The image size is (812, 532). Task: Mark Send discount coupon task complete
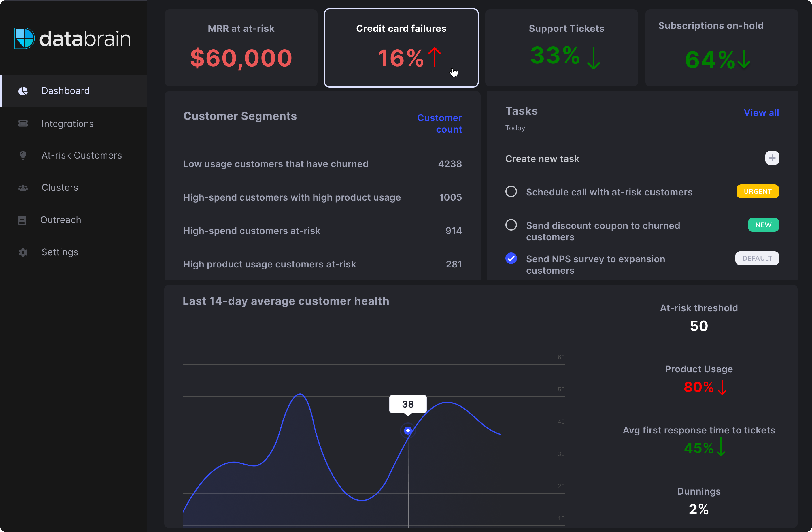tap(511, 225)
